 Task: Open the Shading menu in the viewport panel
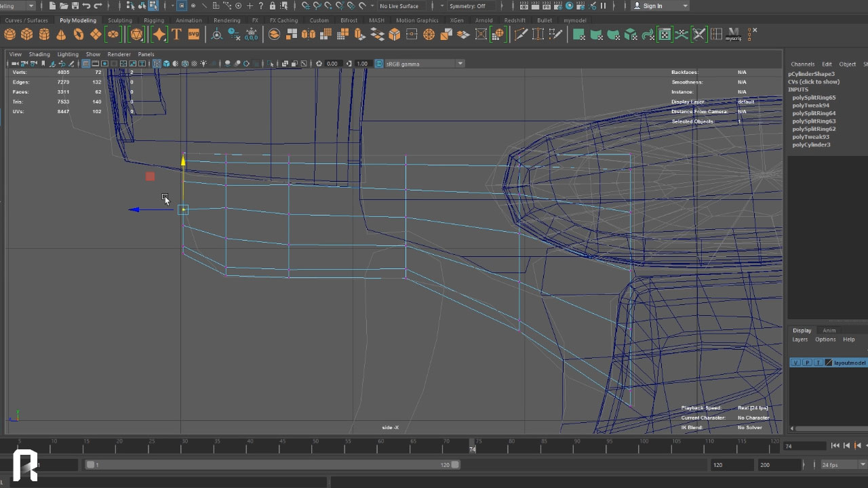click(x=39, y=54)
